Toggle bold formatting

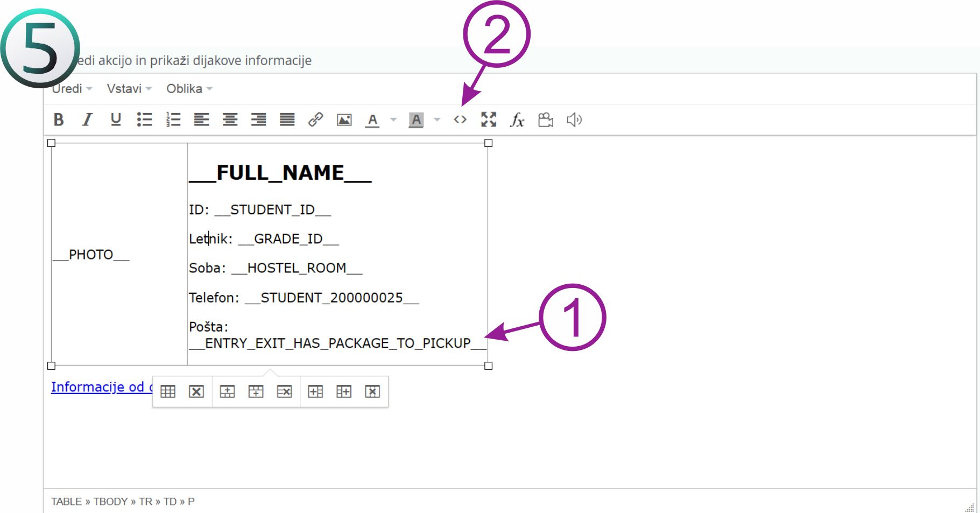click(x=59, y=120)
